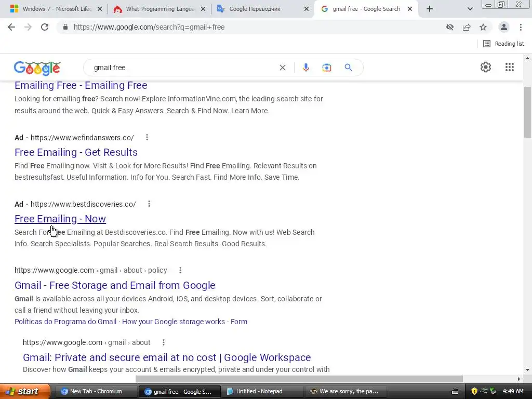The height and width of the screenshot is (399, 532).
Task: Start a voice search via the microphone
Action: tap(305, 68)
